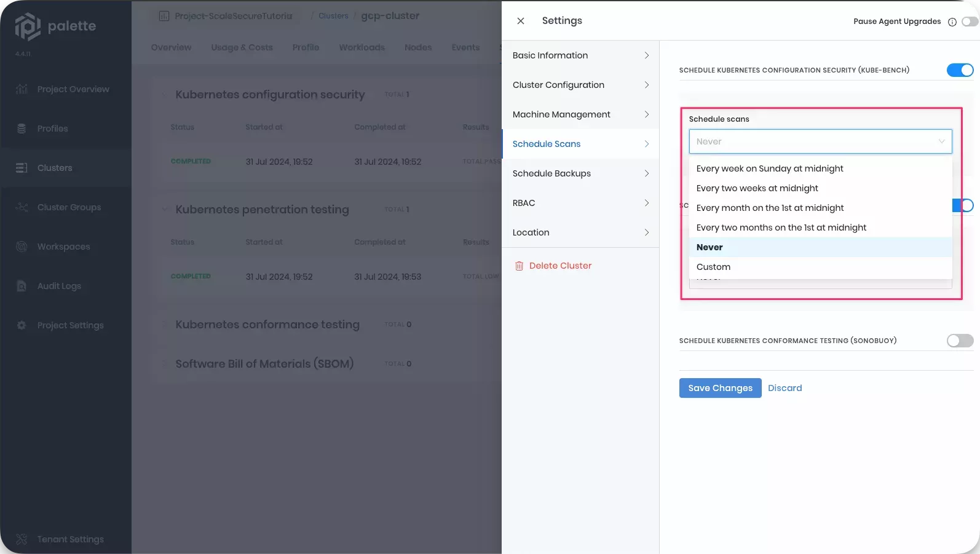The height and width of the screenshot is (554, 980).
Task: Close the Settings panel with X
Action: [521, 21]
